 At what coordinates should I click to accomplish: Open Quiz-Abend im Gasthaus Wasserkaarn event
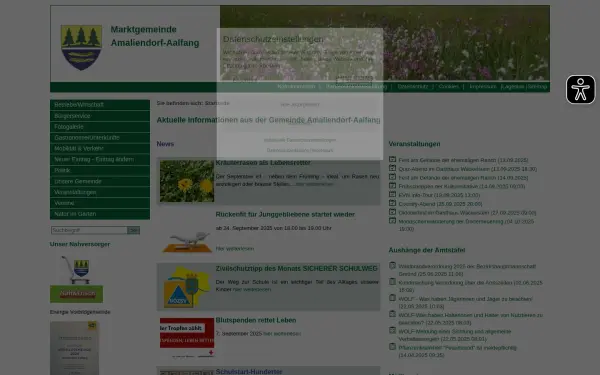pyautogui.click(x=468, y=169)
